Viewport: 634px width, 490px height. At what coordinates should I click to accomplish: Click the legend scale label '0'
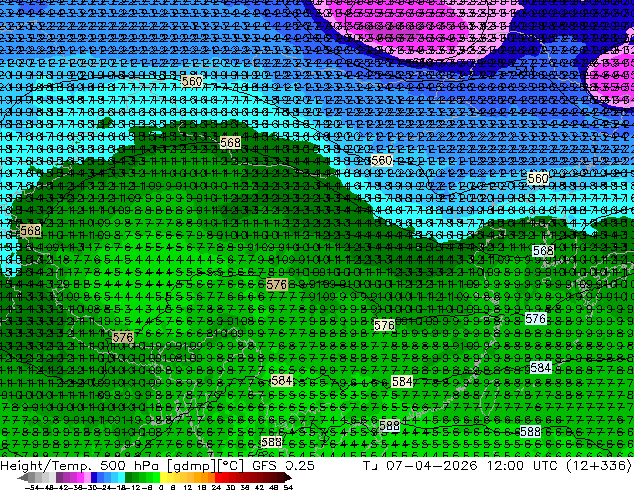pyautogui.click(x=161, y=487)
